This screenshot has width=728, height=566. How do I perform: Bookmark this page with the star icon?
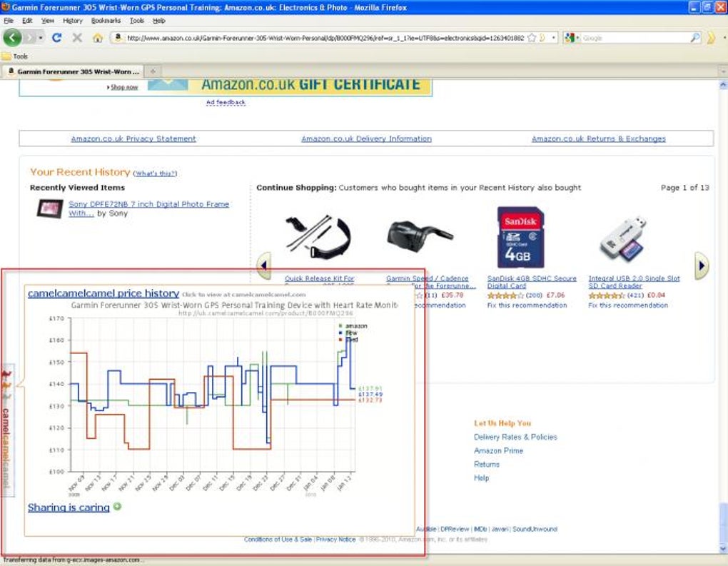click(x=532, y=38)
